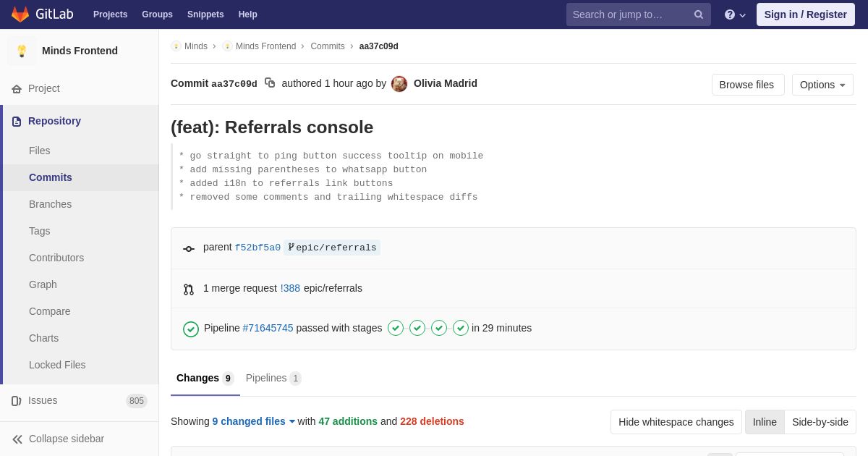Open parent commit f52bf5a0

point(258,248)
